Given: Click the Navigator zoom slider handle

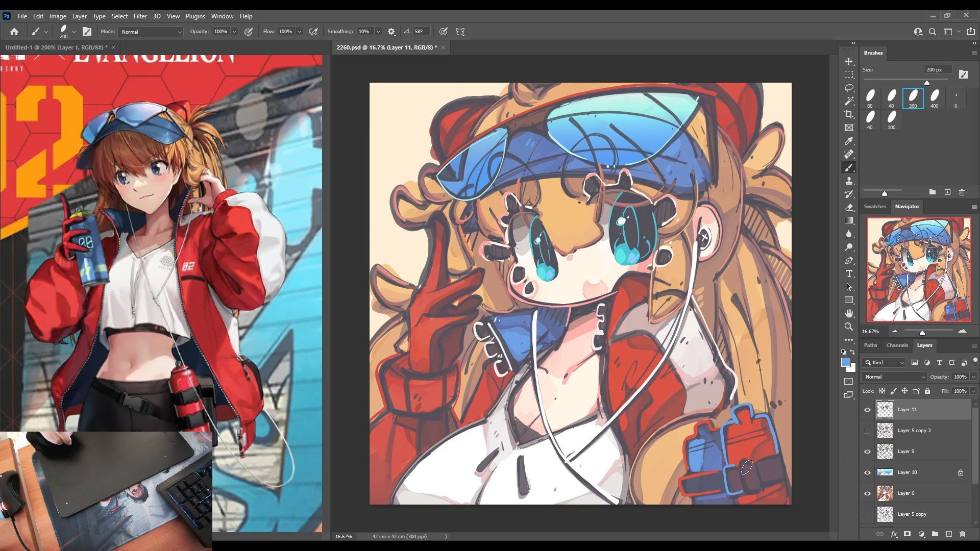Looking at the screenshot, I should [922, 333].
